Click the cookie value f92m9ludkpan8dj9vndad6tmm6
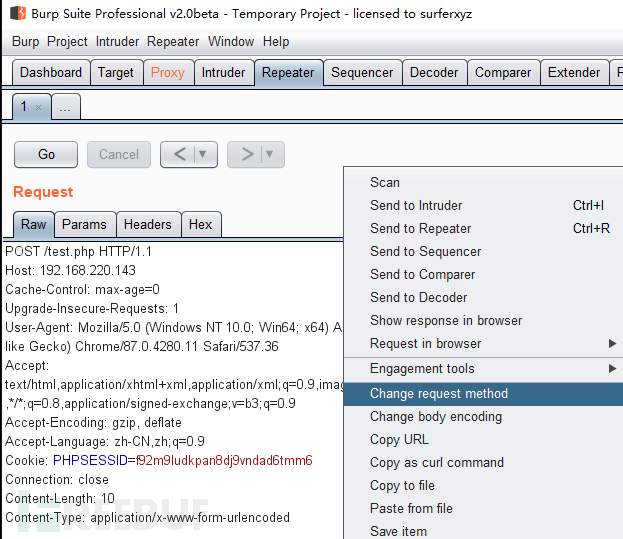The image size is (623, 539). pos(224,460)
